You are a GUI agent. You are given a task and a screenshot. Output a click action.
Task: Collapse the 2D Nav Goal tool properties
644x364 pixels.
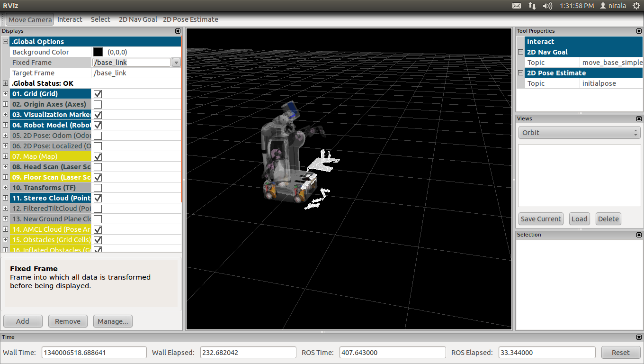520,52
